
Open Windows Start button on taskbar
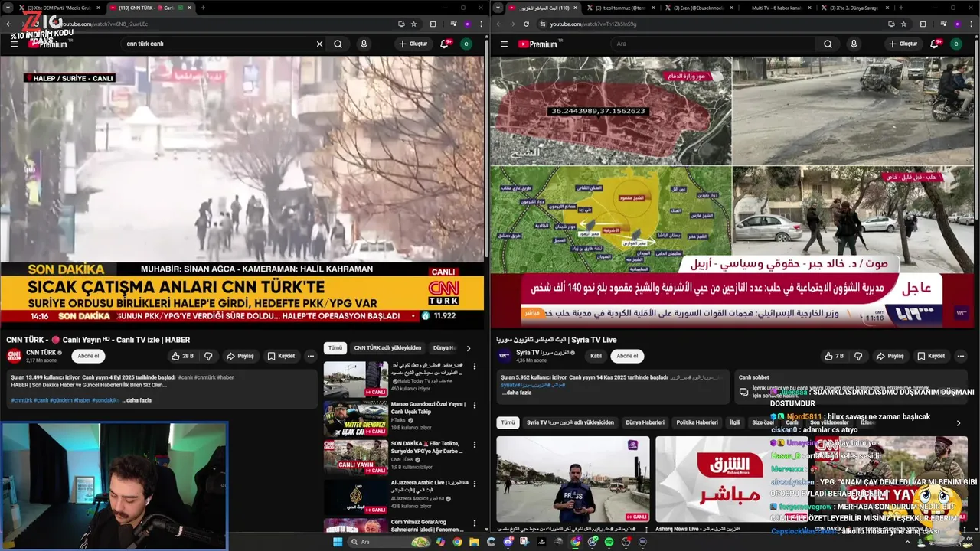[x=336, y=542]
